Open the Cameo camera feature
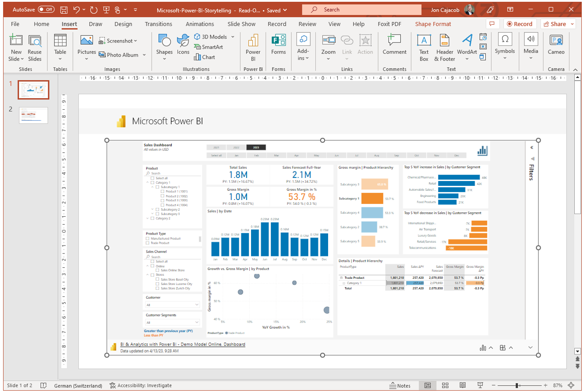Image resolution: width=584 pixels, height=392 pixels. [x=556, y=47]
